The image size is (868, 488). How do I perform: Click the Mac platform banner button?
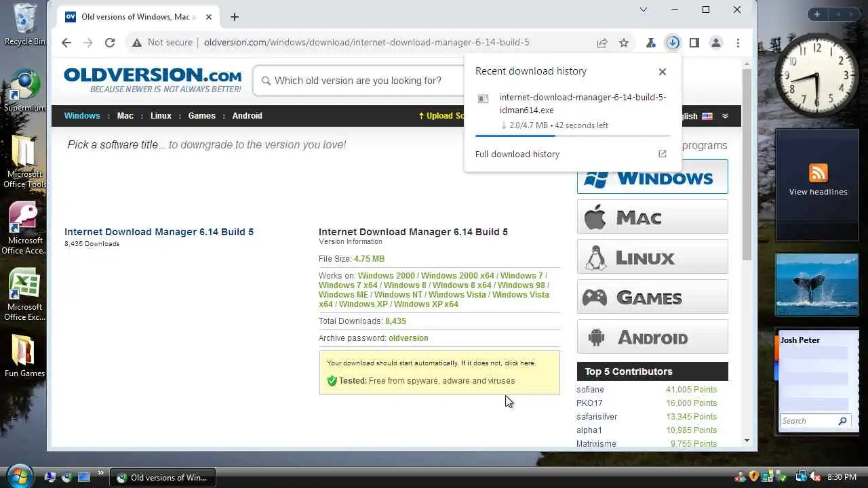[652, 217]
